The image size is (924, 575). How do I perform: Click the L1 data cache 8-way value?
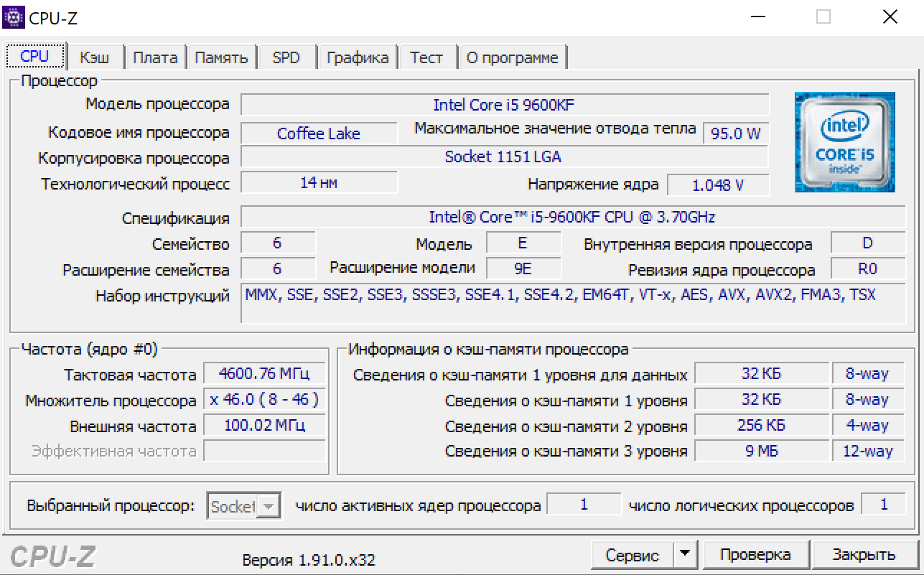[x=867, y=373]
